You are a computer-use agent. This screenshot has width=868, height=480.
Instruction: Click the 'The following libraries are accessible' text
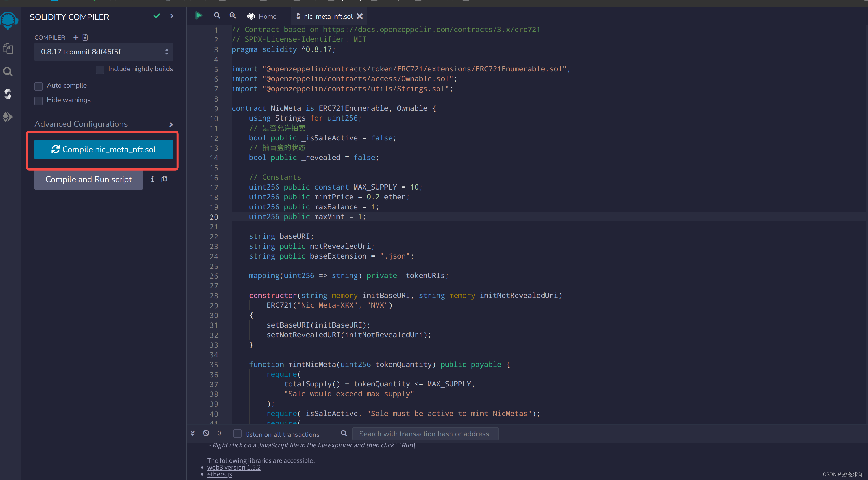[x=261, y=460]
